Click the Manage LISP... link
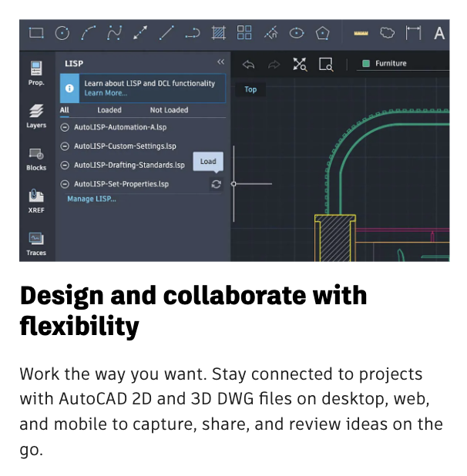This screenshot has width=467, height=476. tap(92, 199)
